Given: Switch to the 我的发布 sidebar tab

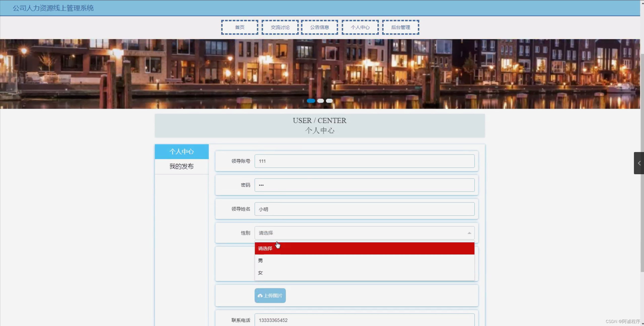Looking at the screenshot, I should click(x=182, y=166).
